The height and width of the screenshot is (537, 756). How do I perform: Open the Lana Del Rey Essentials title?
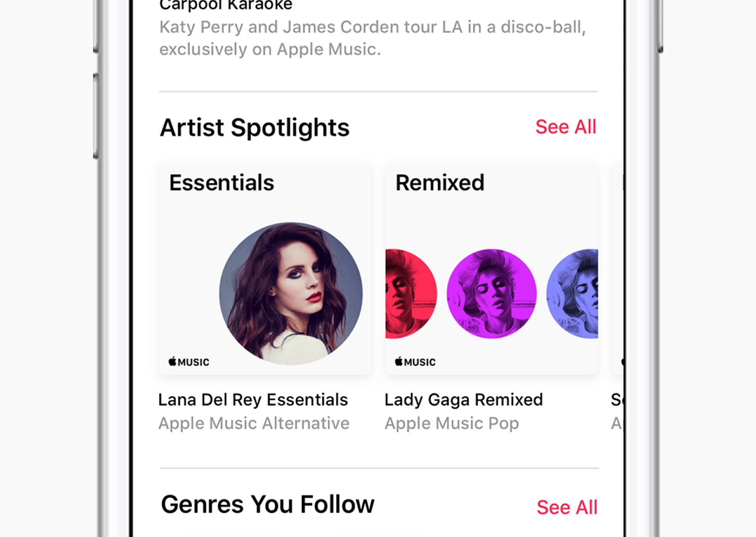tap(253, 400)
